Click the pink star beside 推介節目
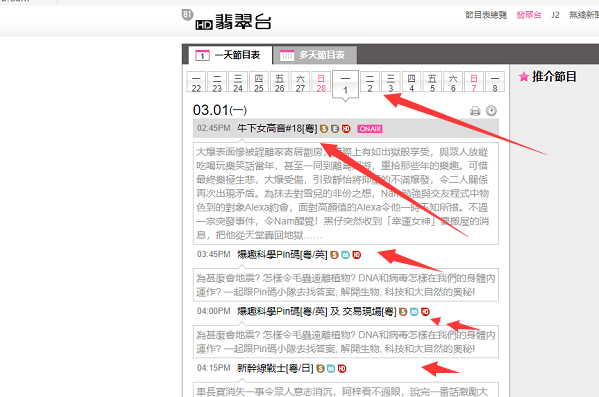 point(524,76)
